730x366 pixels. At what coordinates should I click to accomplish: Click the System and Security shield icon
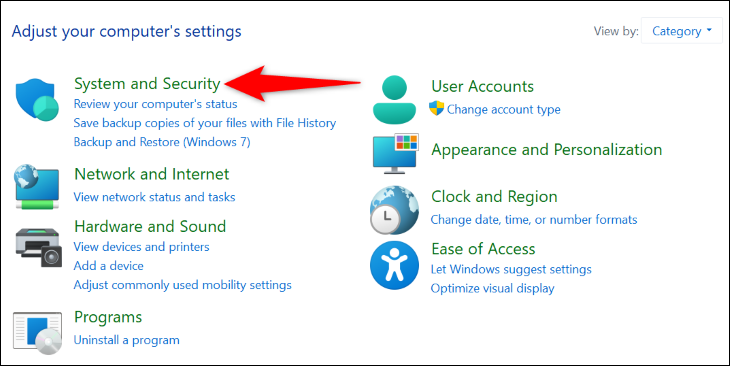tap(37, 100)
